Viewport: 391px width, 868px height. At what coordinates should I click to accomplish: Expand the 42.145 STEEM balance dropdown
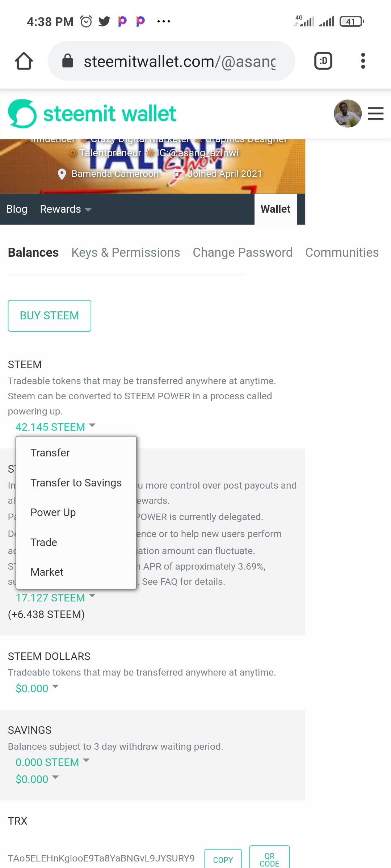[x=55, y=427]
